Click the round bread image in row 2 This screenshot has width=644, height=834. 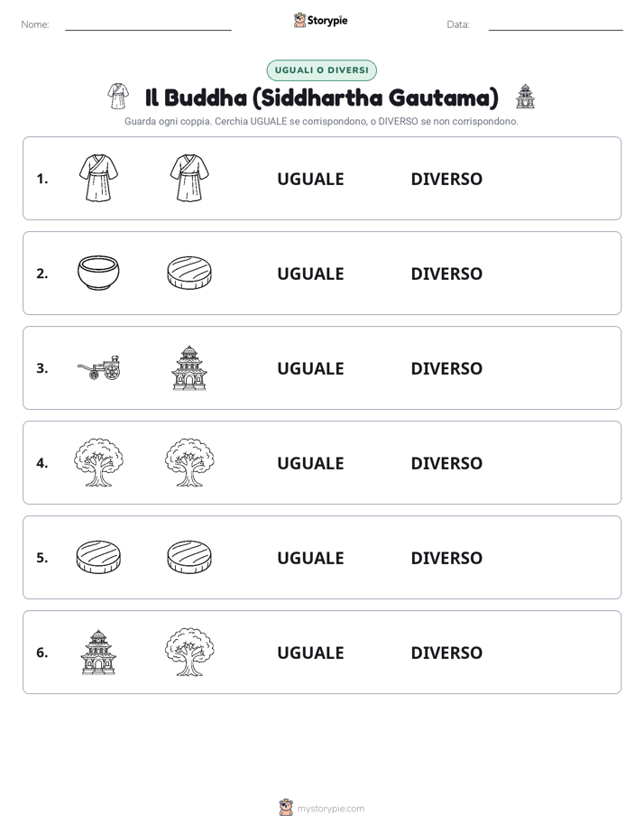tap(189, 273)
